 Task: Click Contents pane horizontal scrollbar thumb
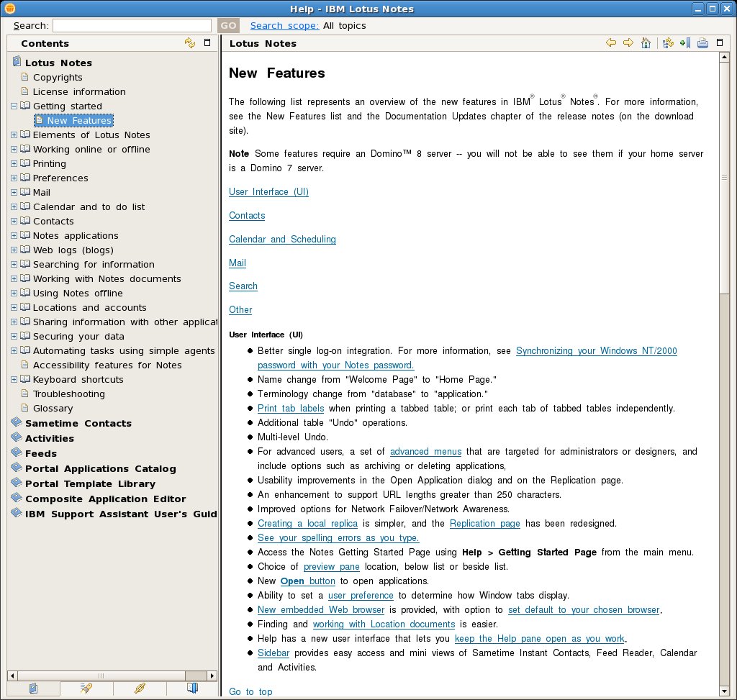101,676
